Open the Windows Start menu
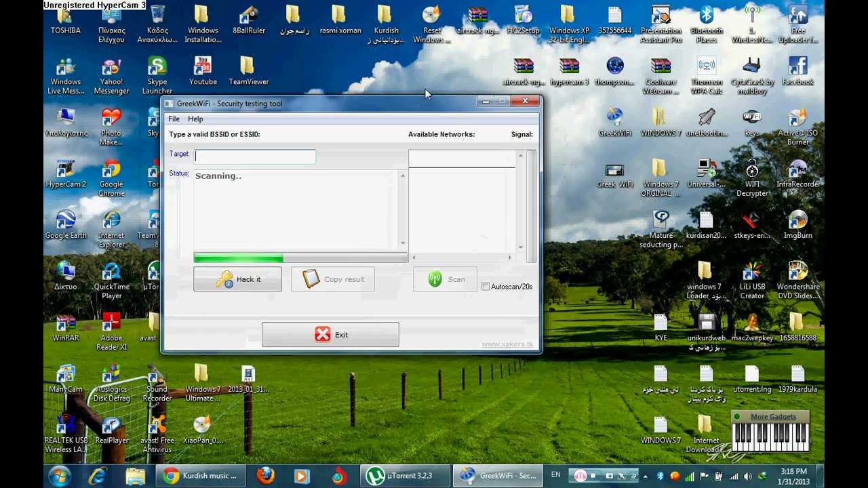The height and width of the screenshot is (488, 868). [x=60, y=476]
